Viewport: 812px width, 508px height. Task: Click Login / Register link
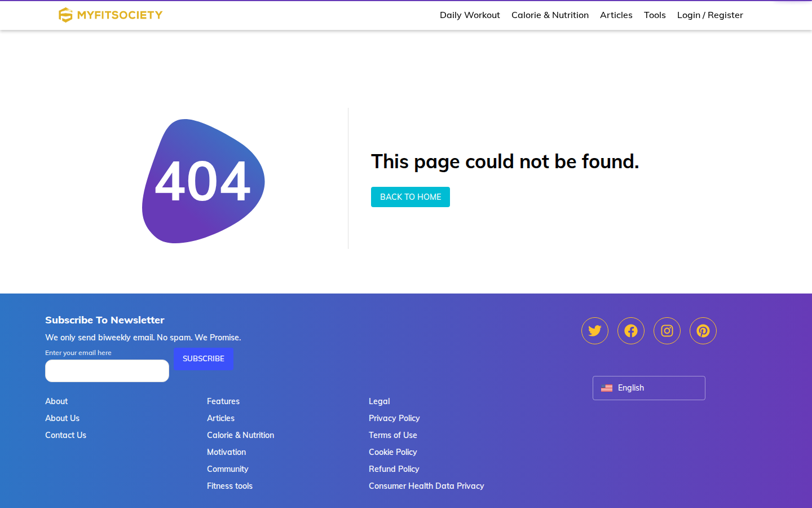pos(710,15)
